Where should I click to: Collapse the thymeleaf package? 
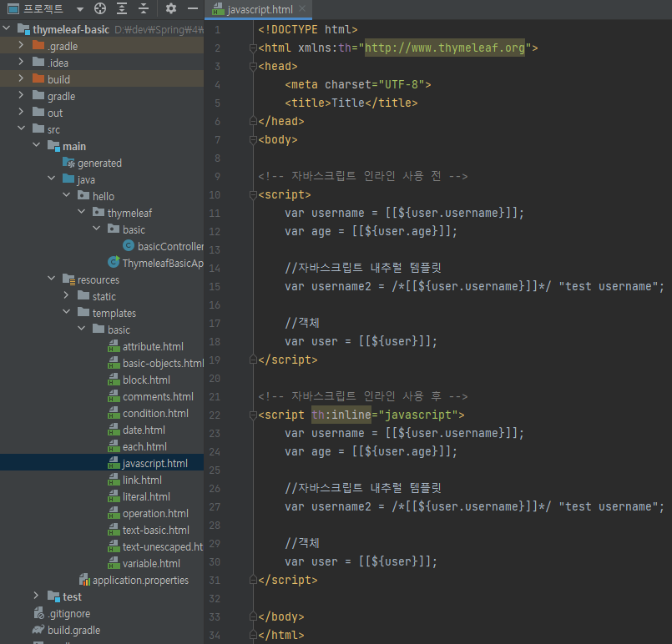click(82, 212)
